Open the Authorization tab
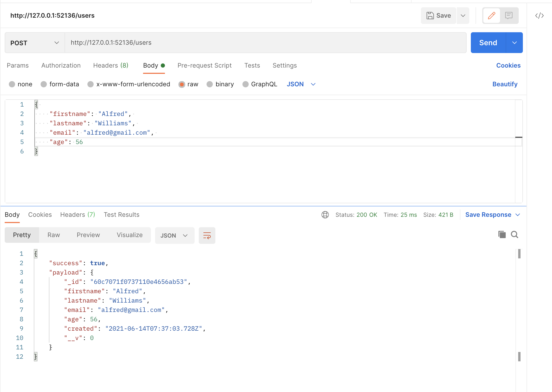This screenshot has width=552, height=392. click(x=61, y=66)
